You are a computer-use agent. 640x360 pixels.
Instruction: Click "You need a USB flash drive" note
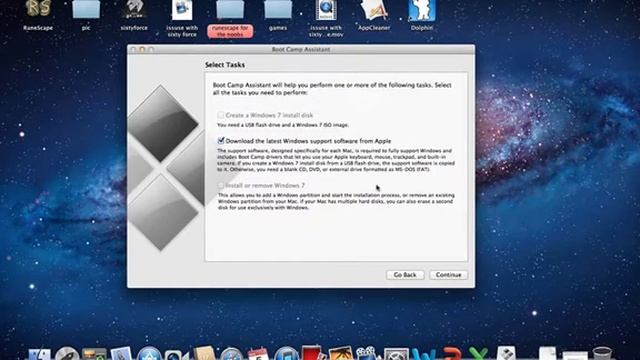click(x=283, y=125)
